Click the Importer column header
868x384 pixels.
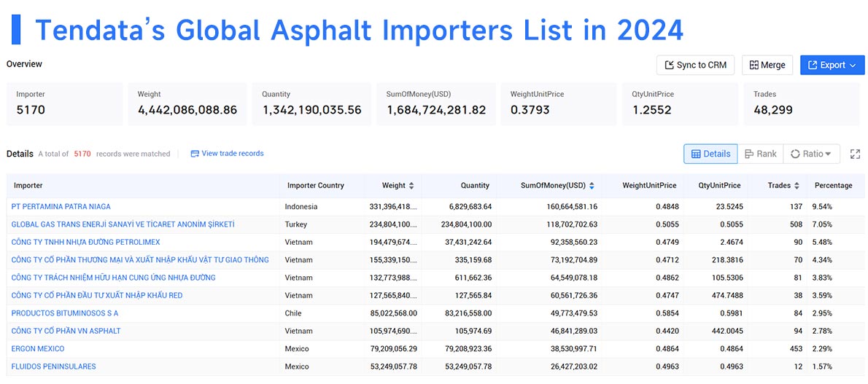coord(28,185)
